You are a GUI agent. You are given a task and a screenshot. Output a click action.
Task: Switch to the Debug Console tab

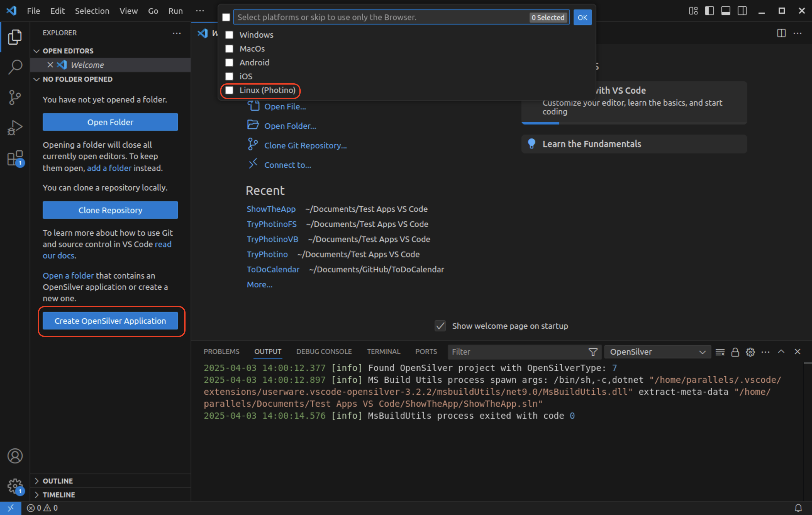click(x=324, y=352)
